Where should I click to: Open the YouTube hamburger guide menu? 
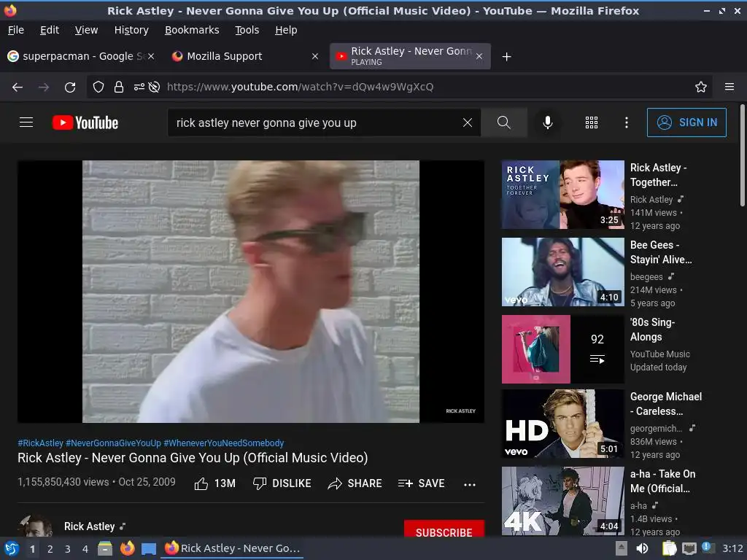26,122
